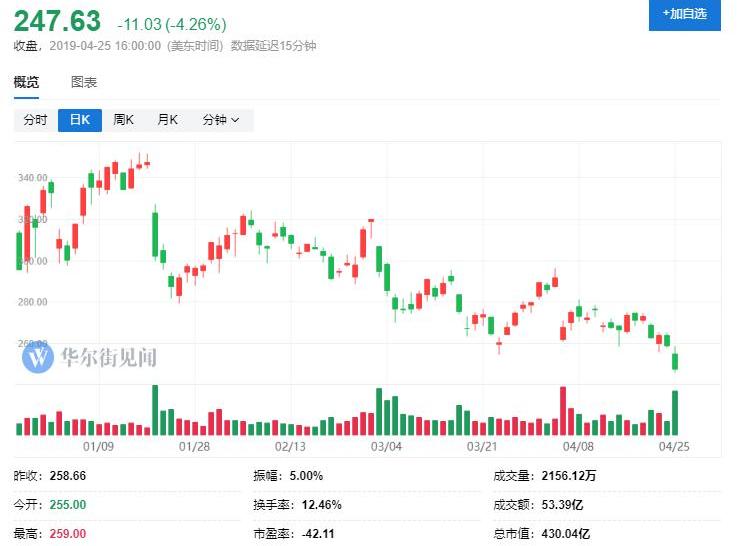This screenshot has height=546, width=743.
Task: Click the 03/04 date label on axis
Action: [x=386, y=447]
